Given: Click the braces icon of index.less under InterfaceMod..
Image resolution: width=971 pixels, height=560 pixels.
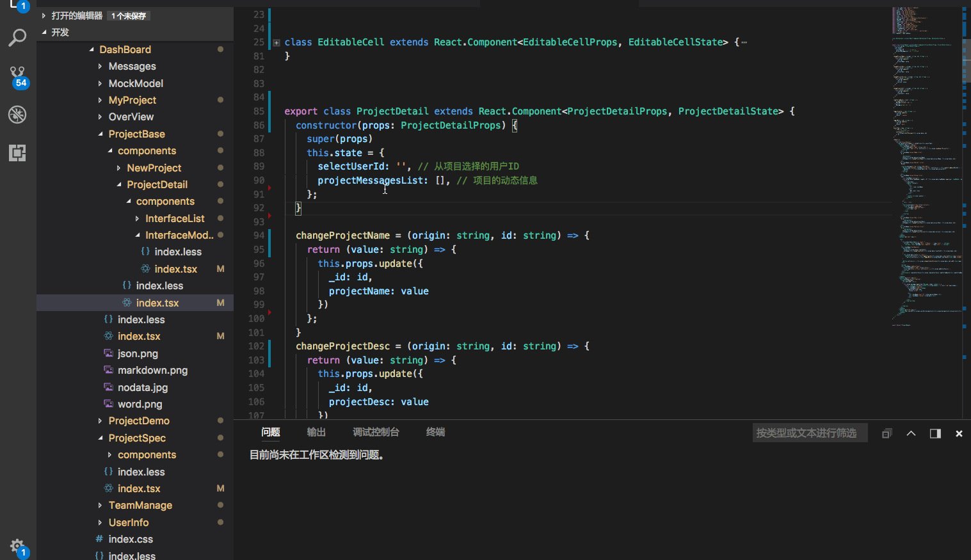Looking at the screenshot, I should [145, 252].
